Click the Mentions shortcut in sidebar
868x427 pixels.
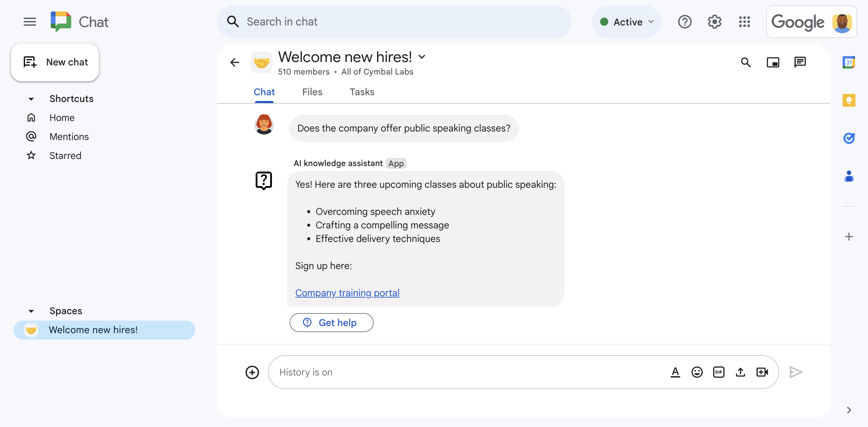tap(69, 136)
